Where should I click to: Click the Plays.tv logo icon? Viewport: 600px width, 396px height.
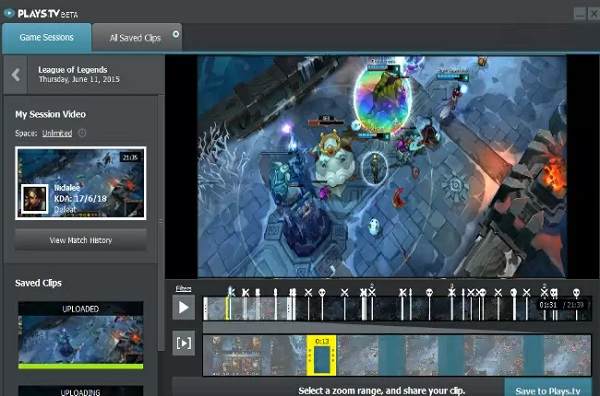(8, 13)
